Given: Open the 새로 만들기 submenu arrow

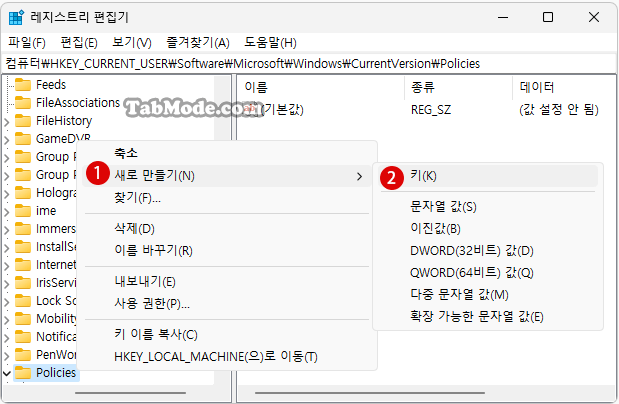Looking at the screenshot, I should click(x=359, y=177).
